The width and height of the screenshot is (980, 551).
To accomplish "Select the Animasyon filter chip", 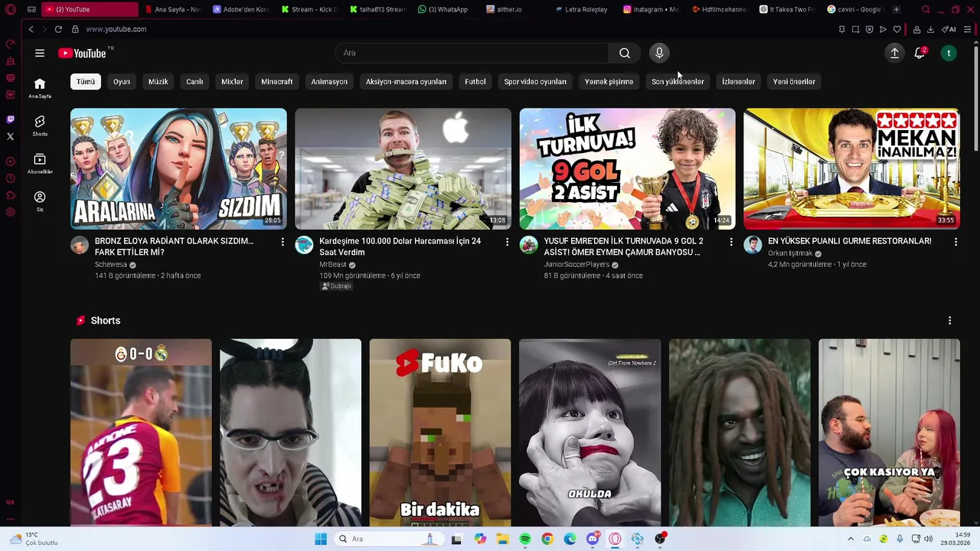I will click(329, 82).
